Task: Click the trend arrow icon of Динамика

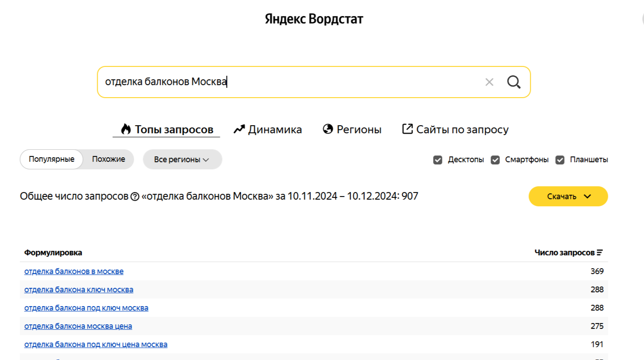Action: coord(239,129)
